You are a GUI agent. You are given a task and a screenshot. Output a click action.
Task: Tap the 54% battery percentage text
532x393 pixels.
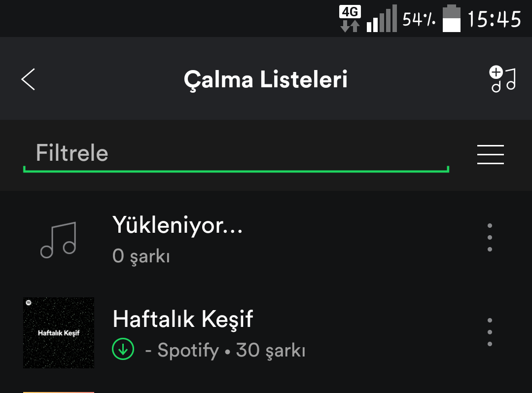(x=419, y=19)
